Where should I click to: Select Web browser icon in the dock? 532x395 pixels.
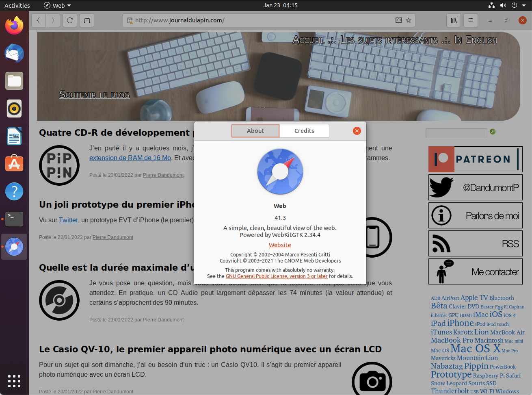coord(14,247)
